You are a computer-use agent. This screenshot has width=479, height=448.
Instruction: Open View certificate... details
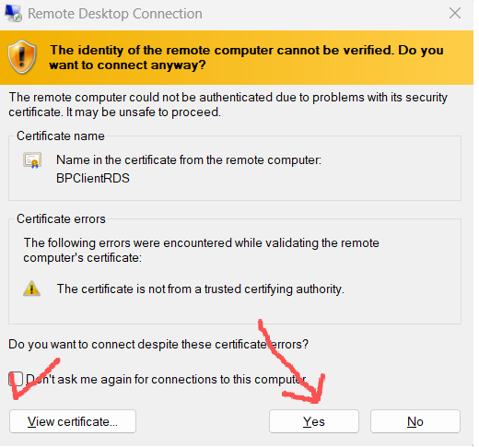point(73,421)
